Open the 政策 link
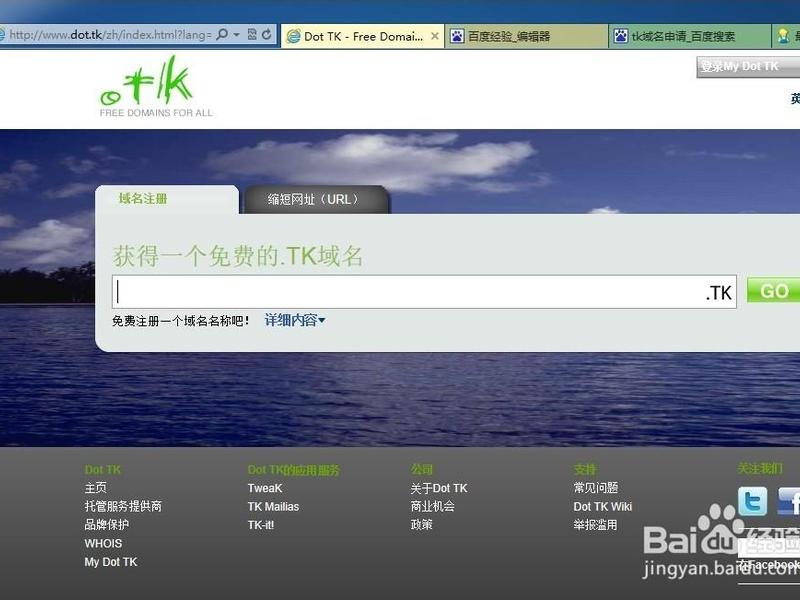 pos(421,525)
